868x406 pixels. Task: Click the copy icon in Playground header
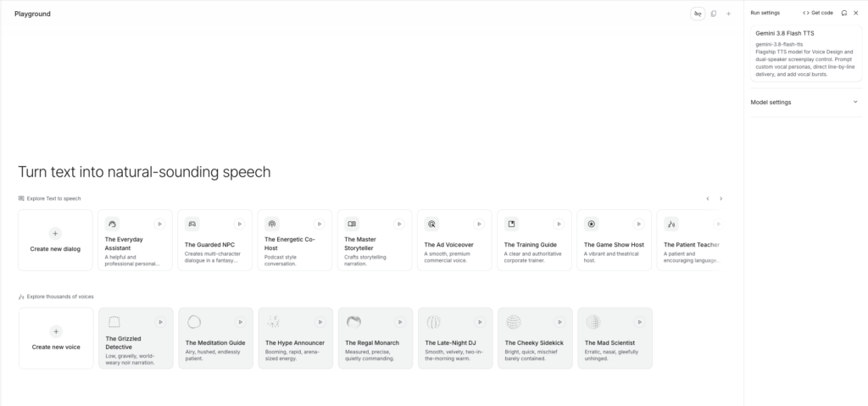714,14
